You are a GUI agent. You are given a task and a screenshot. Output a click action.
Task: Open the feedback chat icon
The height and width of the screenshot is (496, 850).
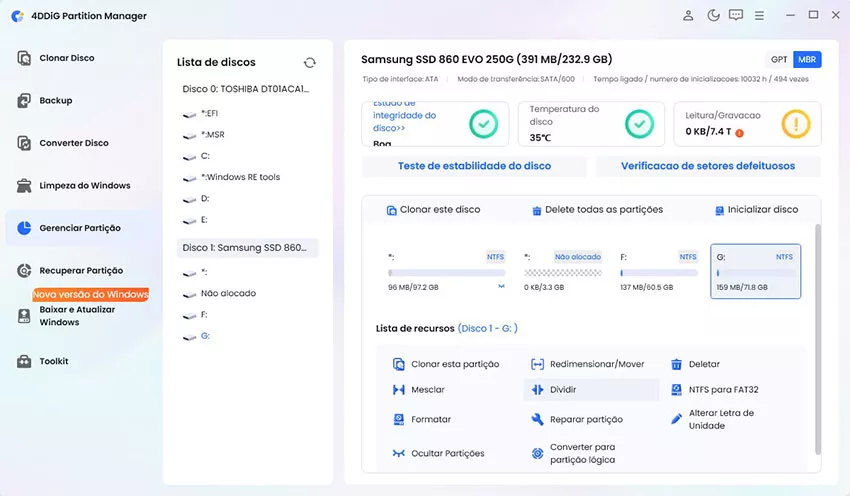[736, 15]
